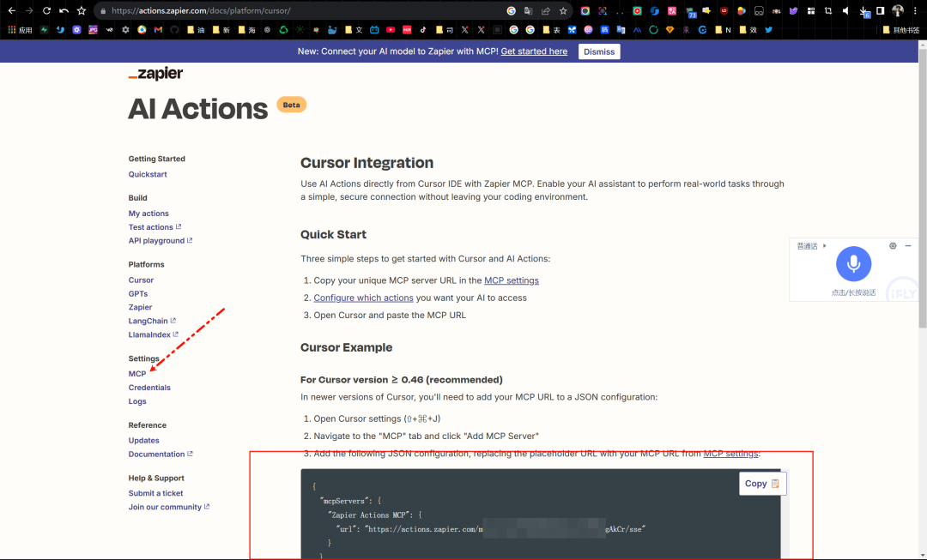Open the downloads icon with badge 6
Image resolution: width=927 pixels, height=560 pixels.
pyautogui.click(x=863, y=12)
